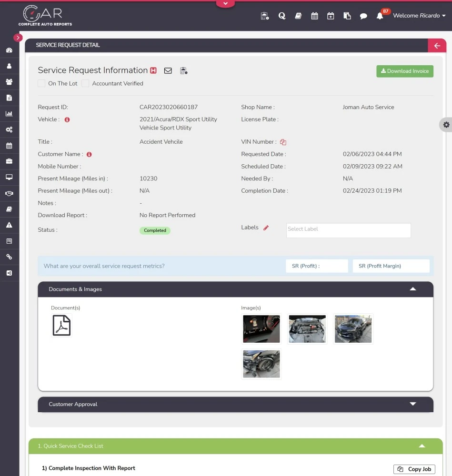Click the Completed status badge
The image size is (452, 476).
click(x=155, y=230)
